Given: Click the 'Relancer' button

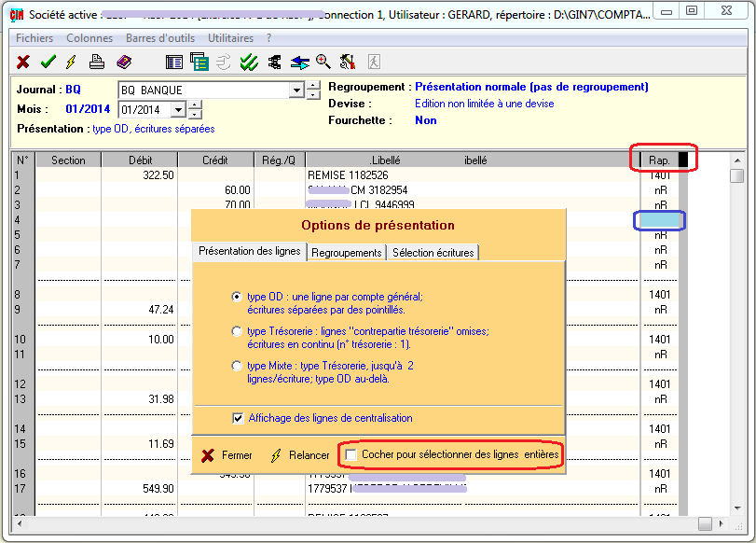Looking at the screenshot, I should tap(298, 455).
